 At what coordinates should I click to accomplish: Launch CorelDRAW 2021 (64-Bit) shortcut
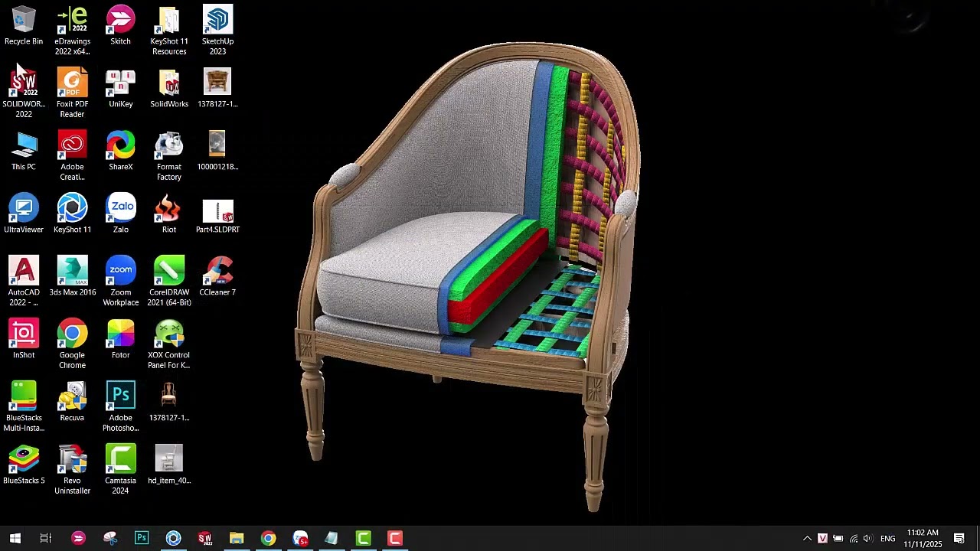(169, 282)
